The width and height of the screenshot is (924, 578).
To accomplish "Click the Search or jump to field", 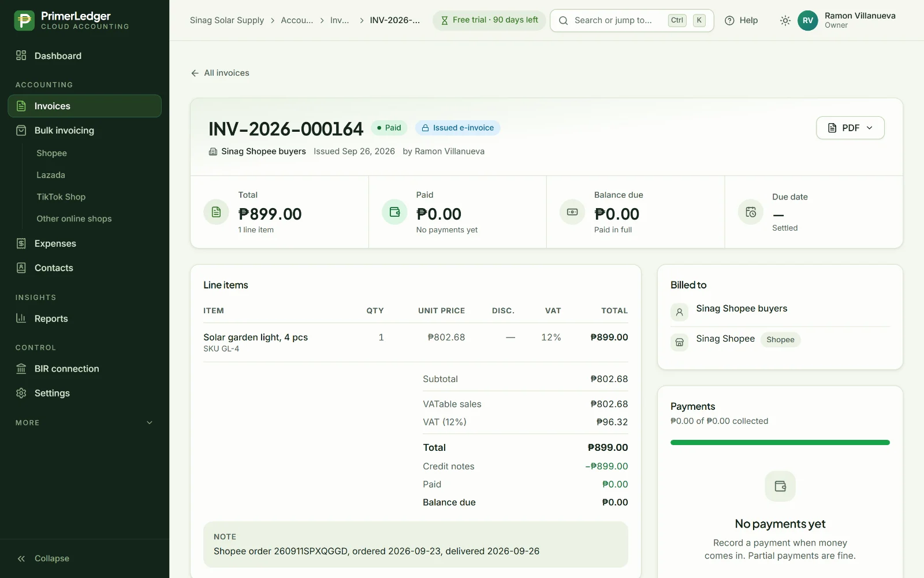I will pos(632,20).
